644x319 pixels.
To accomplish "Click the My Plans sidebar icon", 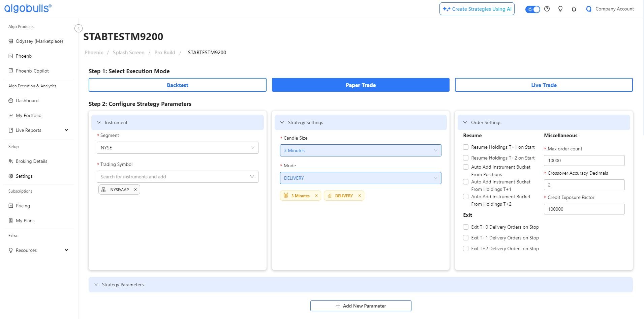I will [x=11, y=221].
